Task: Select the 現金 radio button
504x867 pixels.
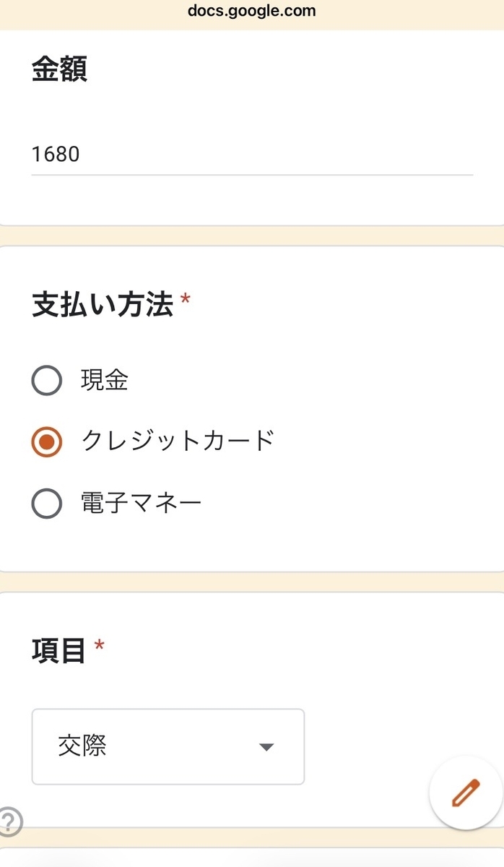Action: tap(45, 381)
